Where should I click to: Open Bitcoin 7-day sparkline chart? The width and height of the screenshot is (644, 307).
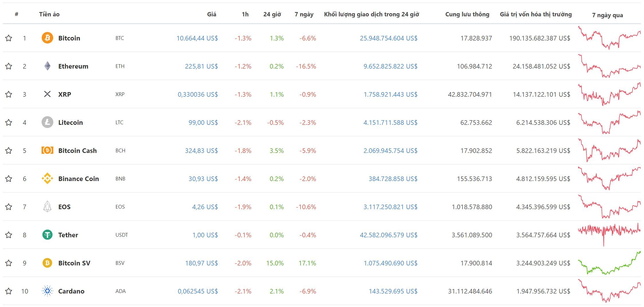click(609, 38)
